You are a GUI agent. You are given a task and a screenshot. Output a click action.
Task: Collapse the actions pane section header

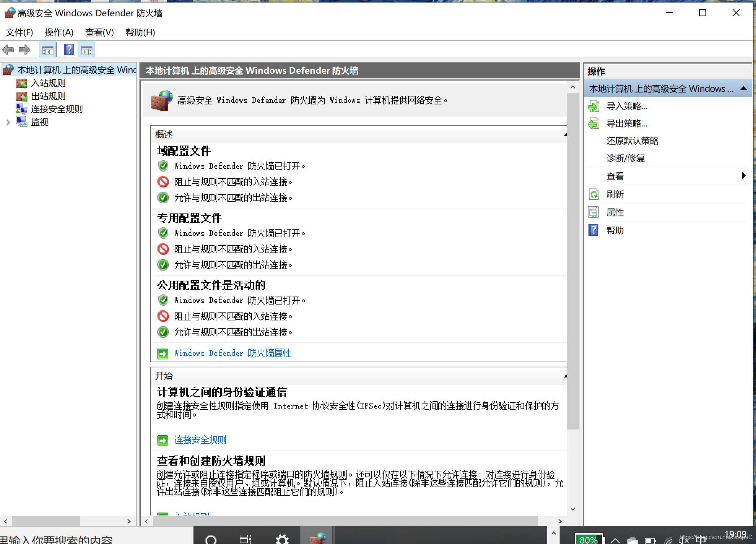[x=743, y=88]
